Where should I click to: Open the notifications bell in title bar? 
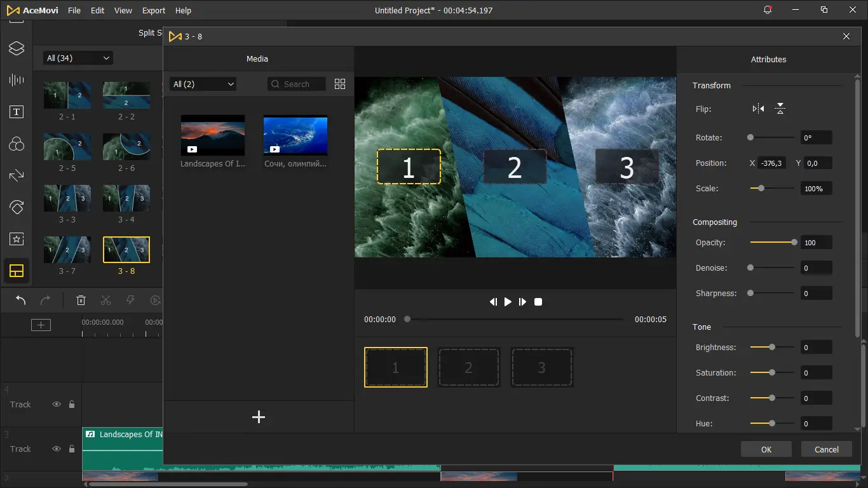768,10
